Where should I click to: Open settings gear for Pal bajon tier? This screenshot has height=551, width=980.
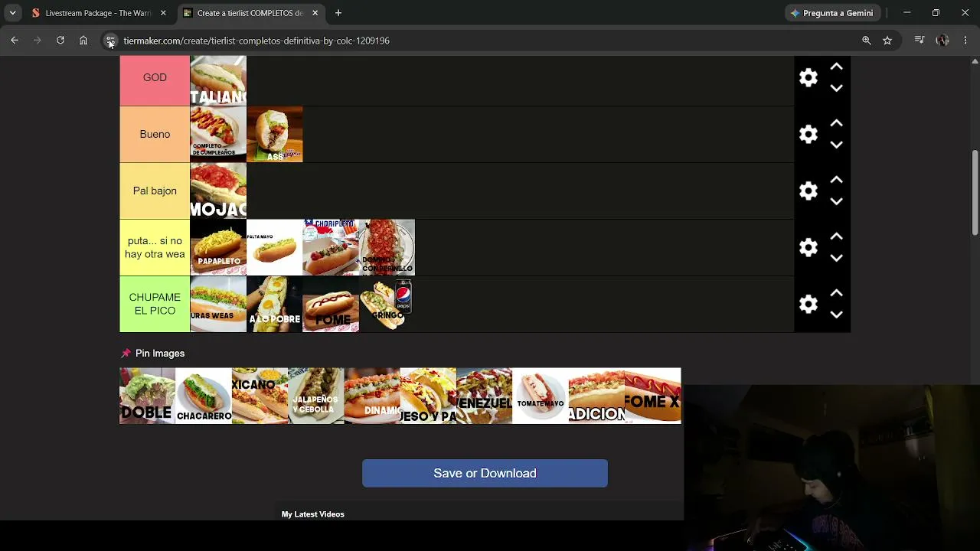pyautogui.click(x=808, y=191)
